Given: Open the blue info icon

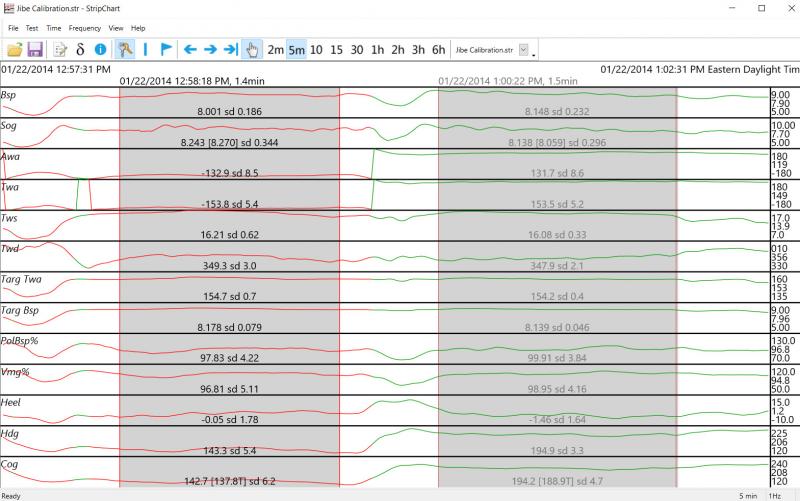Looking at the screenshot, I should (100, 49).
